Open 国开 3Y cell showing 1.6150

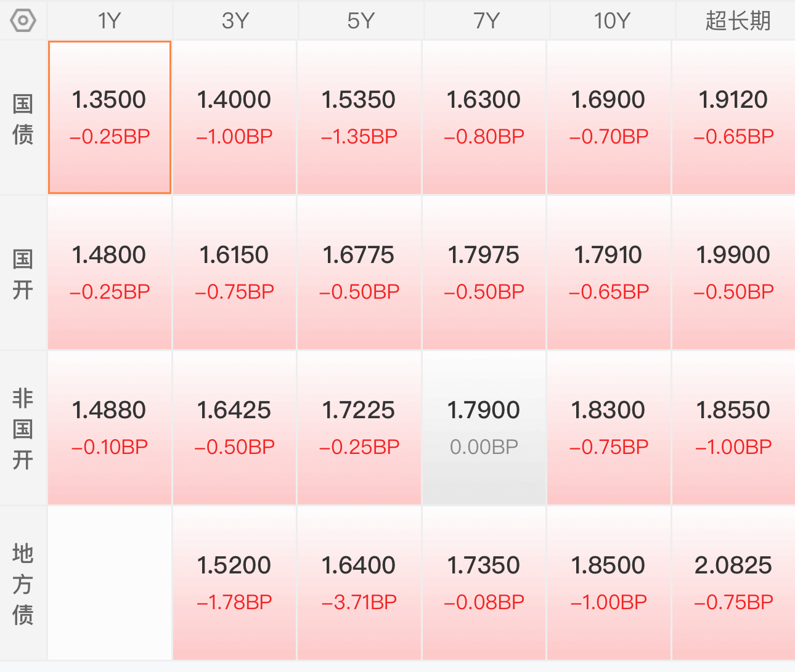[x=234, y=273]
